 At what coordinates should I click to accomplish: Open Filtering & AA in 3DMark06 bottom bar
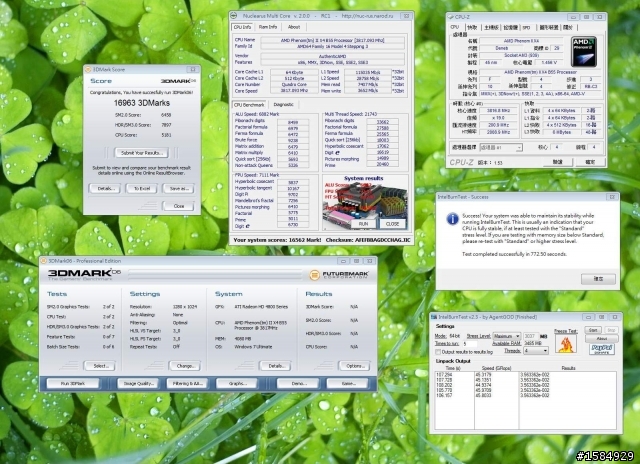pyautogui.click(x=187, y=383)
